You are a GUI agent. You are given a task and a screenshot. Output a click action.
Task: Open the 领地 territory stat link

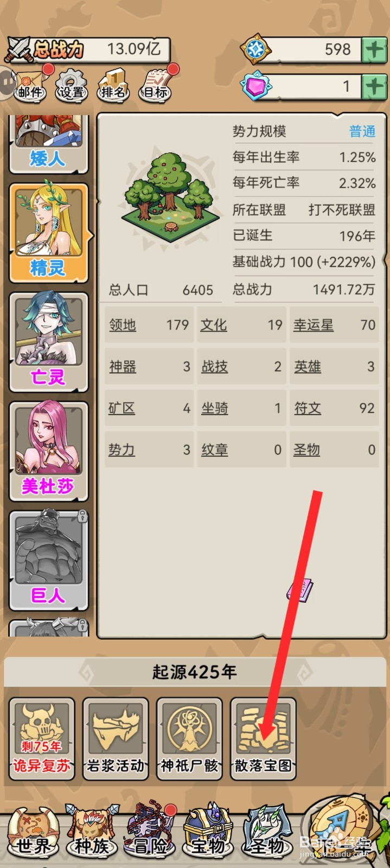pos(123,325)
